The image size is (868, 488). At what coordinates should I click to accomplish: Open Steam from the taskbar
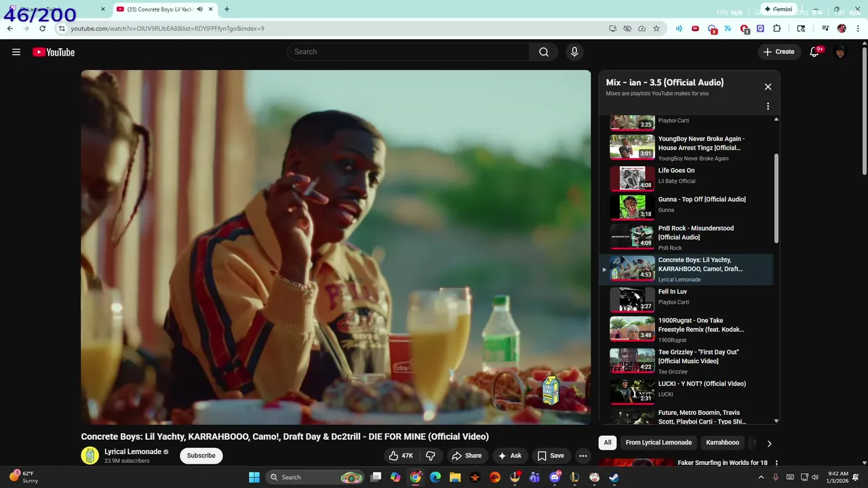click(614, 477)
